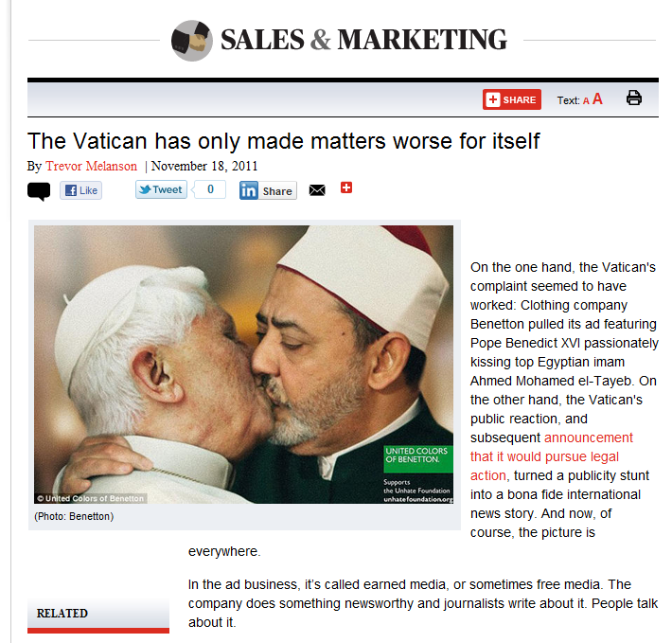Click the Twitter bird icon

click(x=145, y=189)
